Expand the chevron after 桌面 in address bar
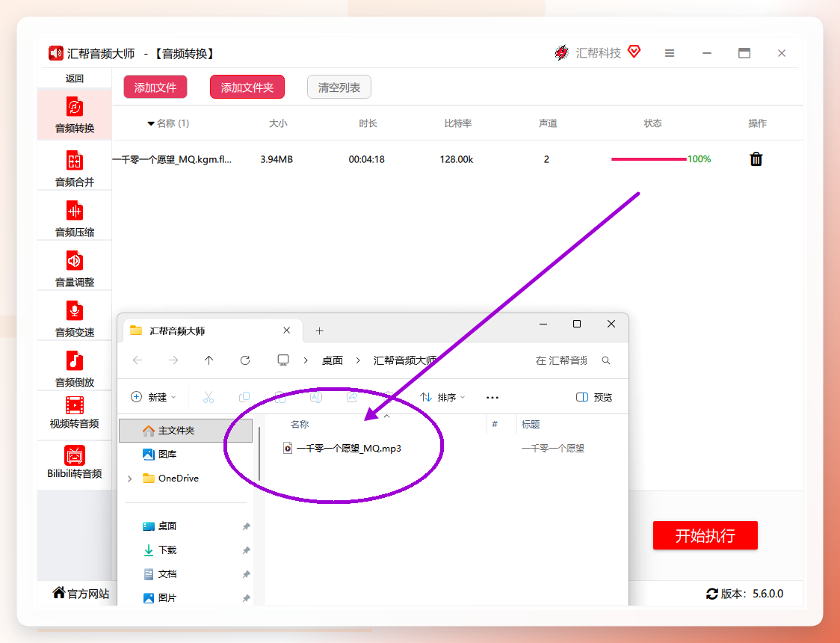The height and width of the screenshot is (643, 840). 358,360
